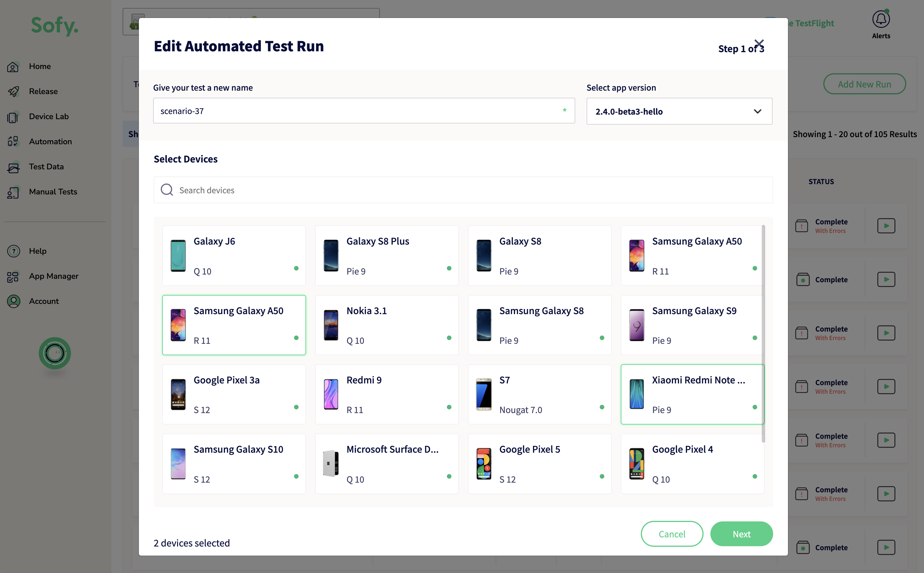This screenshot has height=573, width=924.
Task: Click the Manual Tests sidebar icon
Action: point(13,192)
